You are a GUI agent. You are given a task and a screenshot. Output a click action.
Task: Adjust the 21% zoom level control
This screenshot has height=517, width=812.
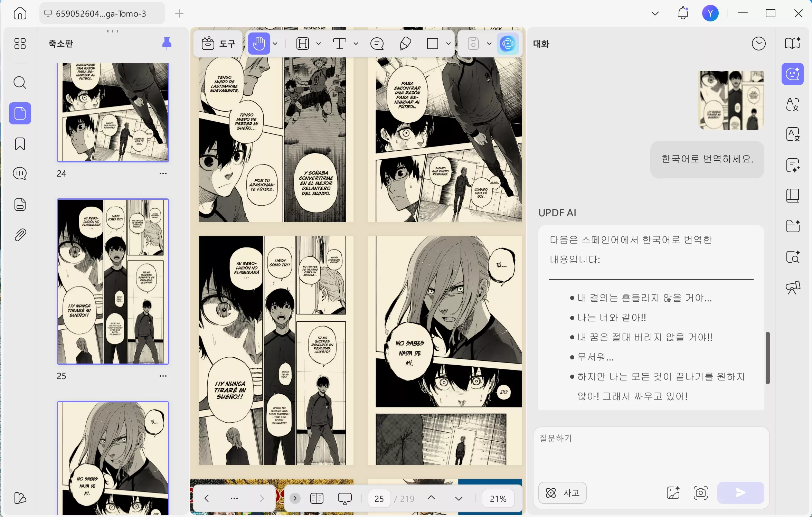click(498, 498)
